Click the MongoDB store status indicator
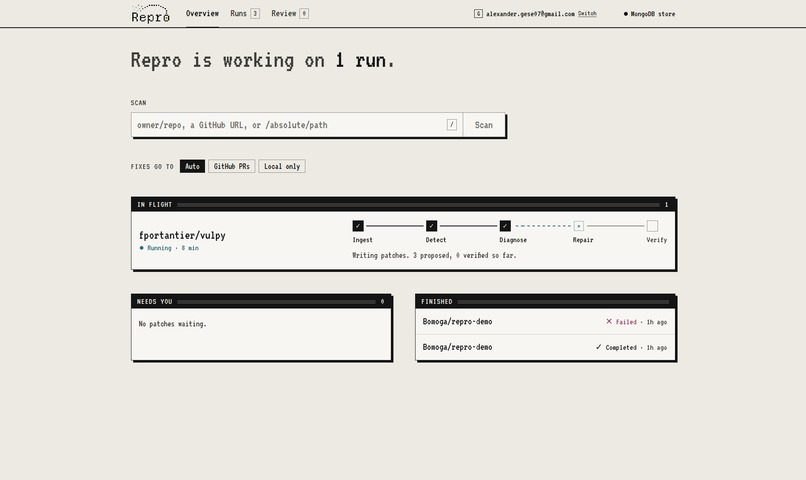This screenshot has width=806, height=480. point(649,14)
